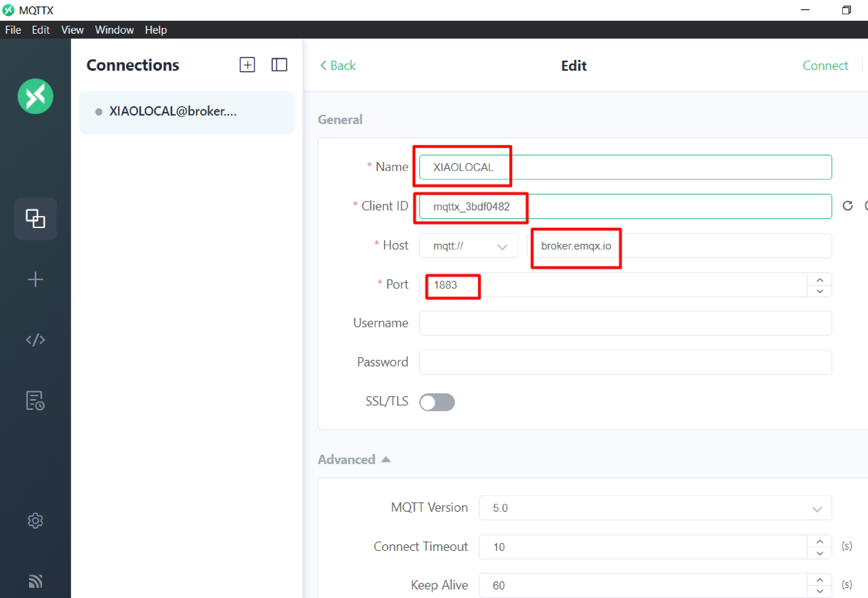Click the Password input field

(625, 362)
